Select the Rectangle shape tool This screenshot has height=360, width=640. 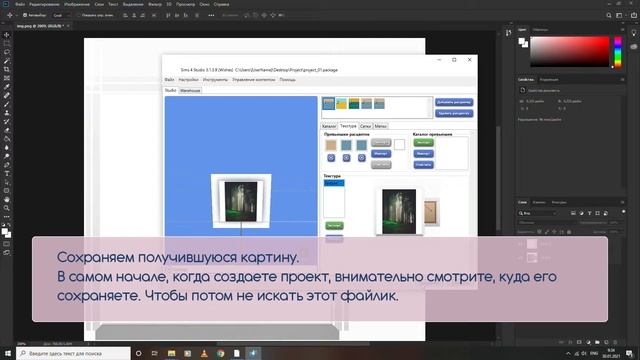pyautogui.click(x=7, y=191)
